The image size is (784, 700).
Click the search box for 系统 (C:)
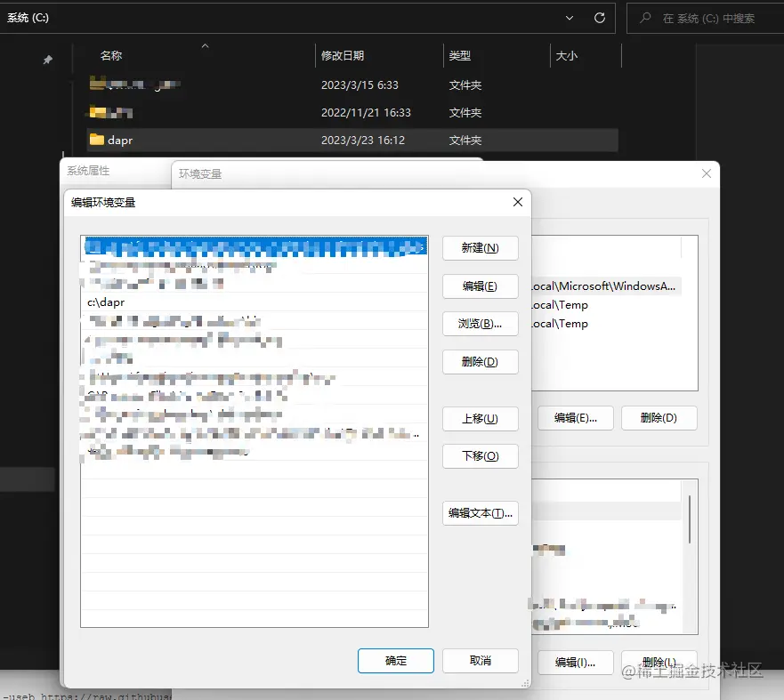point(705,19)
